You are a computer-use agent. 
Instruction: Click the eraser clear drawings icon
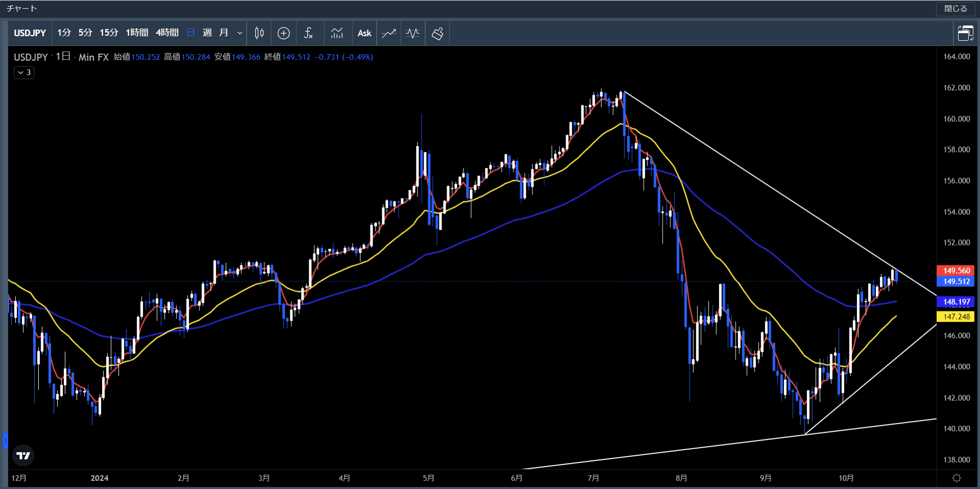tap(437, 33)
